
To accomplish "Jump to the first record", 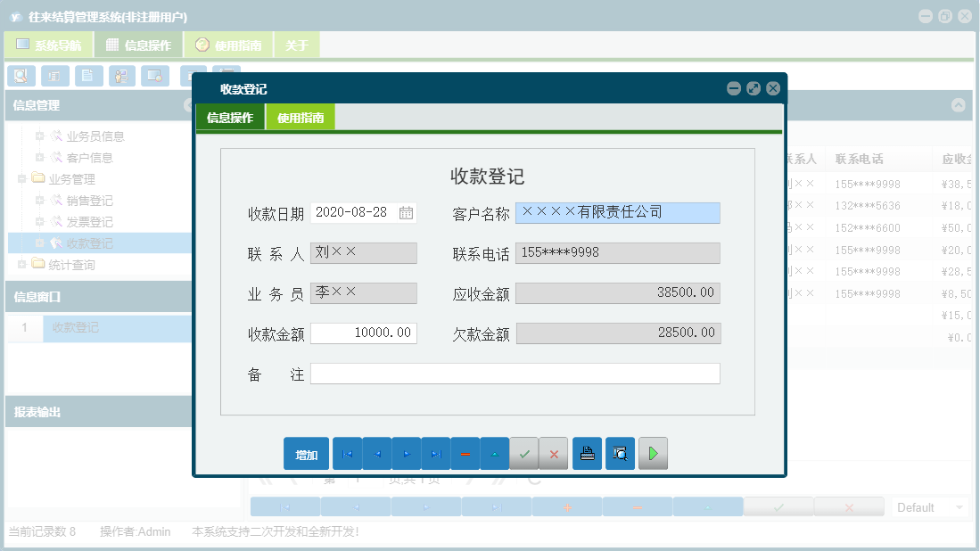I will click(347, 453).
